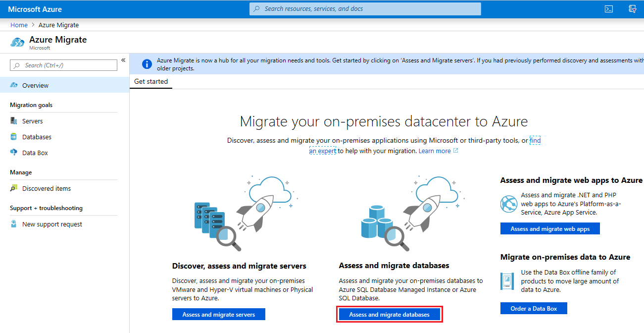Click the search magnifier in sidebar search
This screenshot has width=644, height=333.
click(17, 65)
